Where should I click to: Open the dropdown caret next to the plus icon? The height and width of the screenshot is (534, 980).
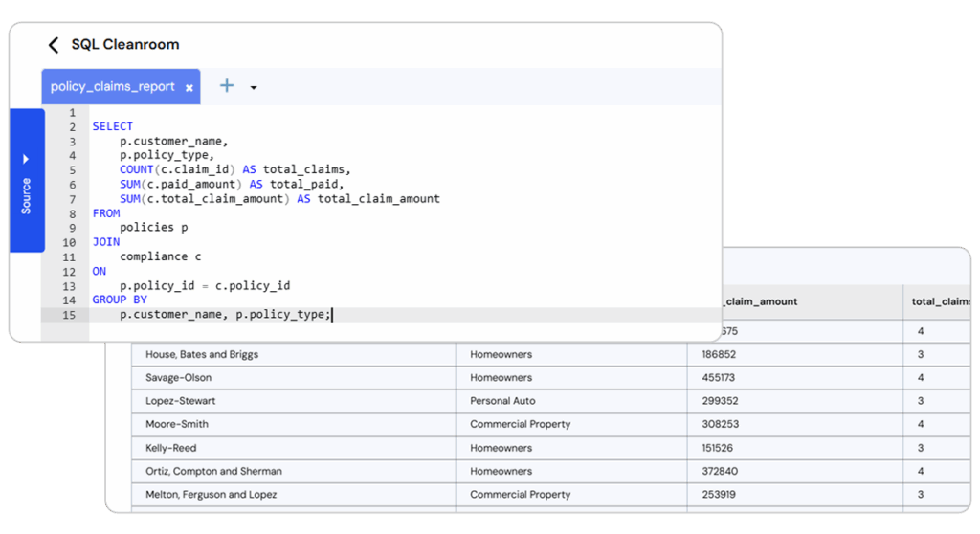[x=254, y=88]
